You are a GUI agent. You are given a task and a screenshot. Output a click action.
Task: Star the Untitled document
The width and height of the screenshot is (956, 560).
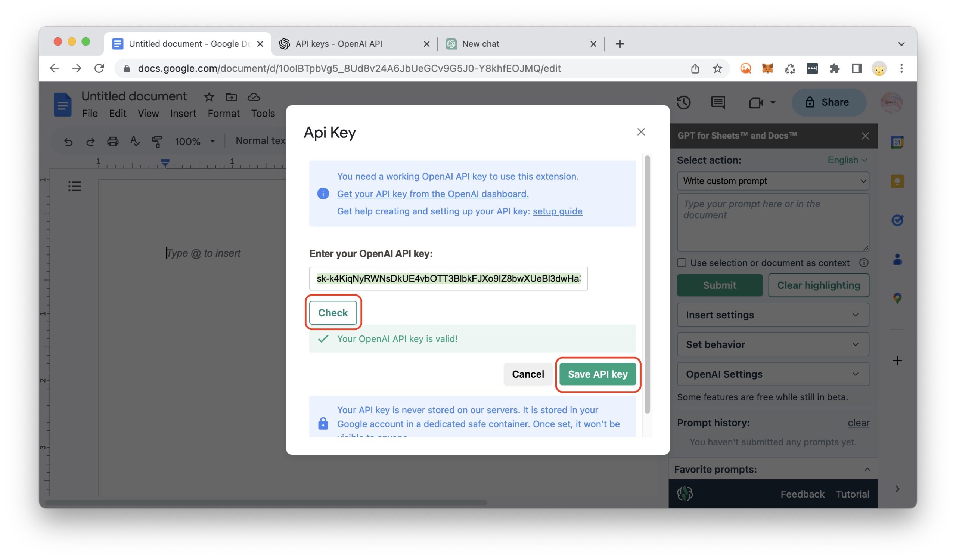click(209, 97)
